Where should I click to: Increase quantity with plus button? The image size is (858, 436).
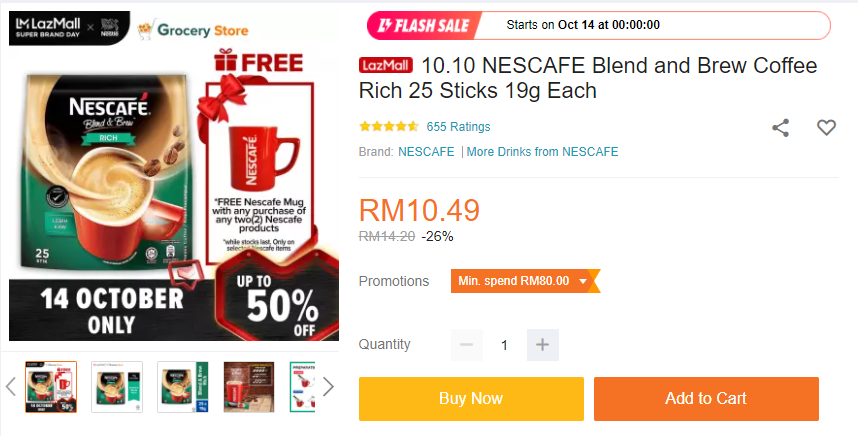click(x=543, y=345)
